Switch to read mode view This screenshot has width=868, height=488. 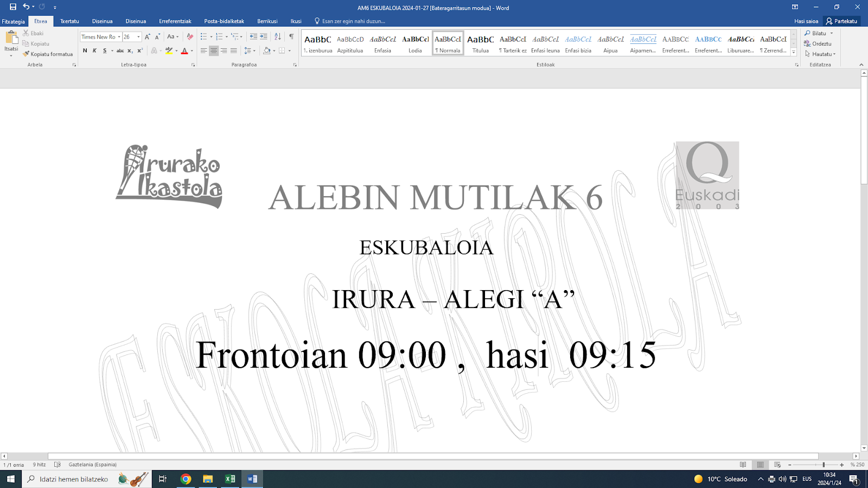click(x=743, y=465)
